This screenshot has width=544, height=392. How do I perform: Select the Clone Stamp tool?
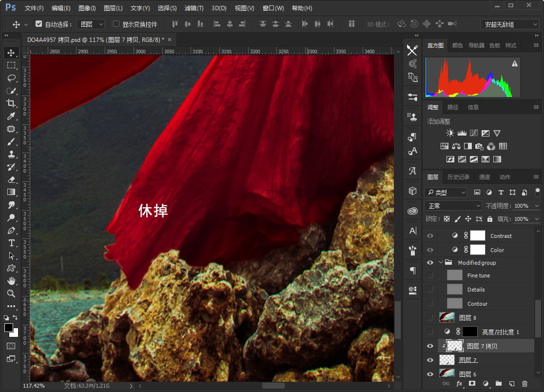(x=11, y=155)
